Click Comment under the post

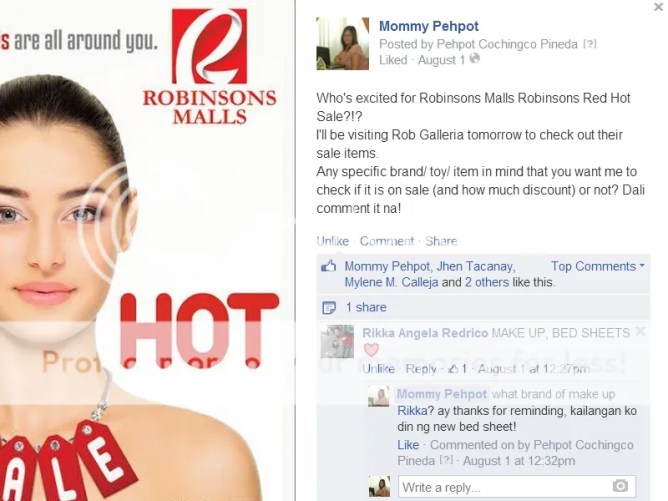coord(387,241)
